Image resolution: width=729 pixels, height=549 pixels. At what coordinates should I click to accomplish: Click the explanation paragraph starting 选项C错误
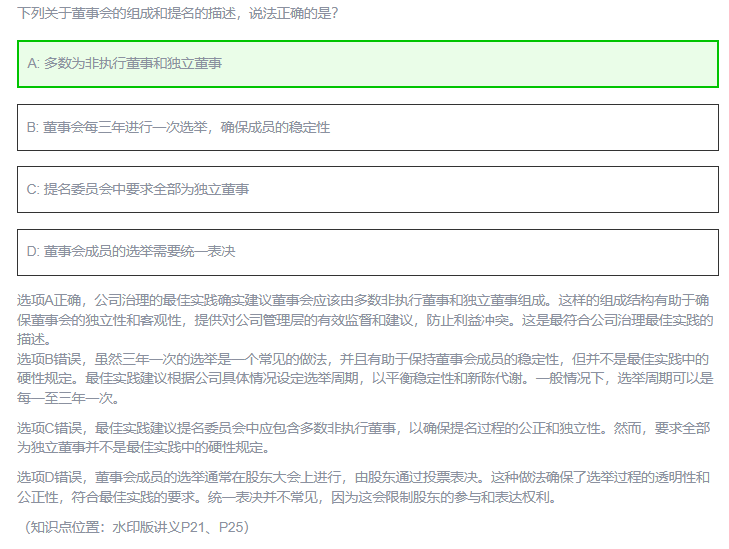[364, 437]
